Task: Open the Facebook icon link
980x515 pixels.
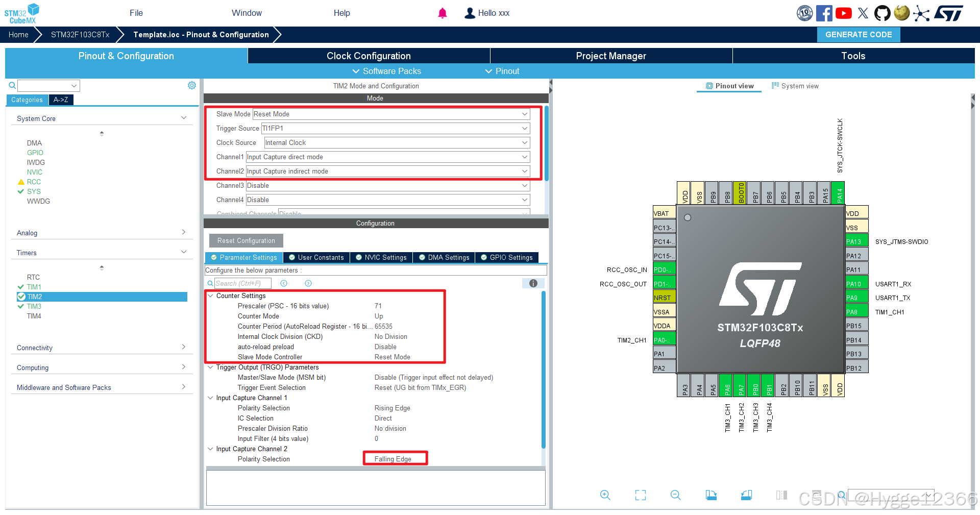Action: click(824, 13)
